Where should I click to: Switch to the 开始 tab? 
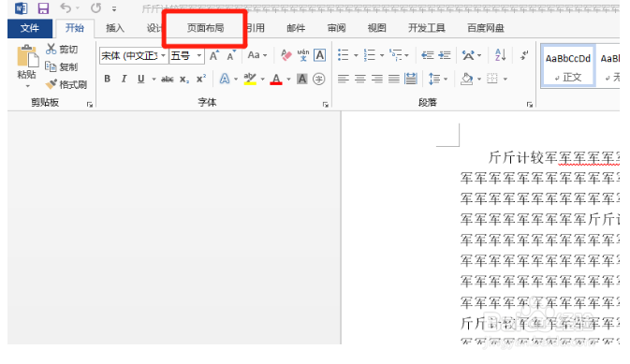click(x=75, y=28)
